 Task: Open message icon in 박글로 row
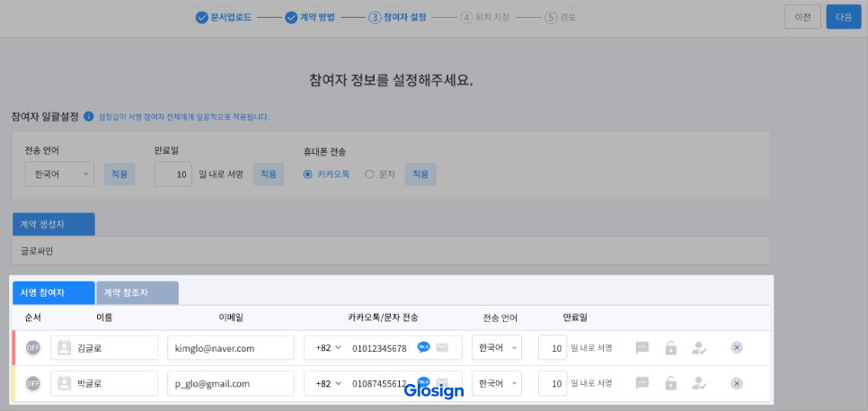point(642,383)
